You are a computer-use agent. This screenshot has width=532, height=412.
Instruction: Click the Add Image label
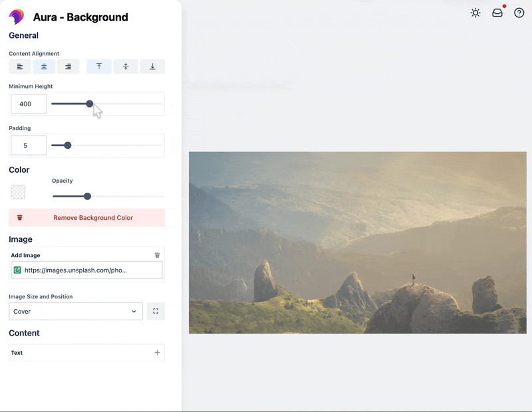pos(25,255)
